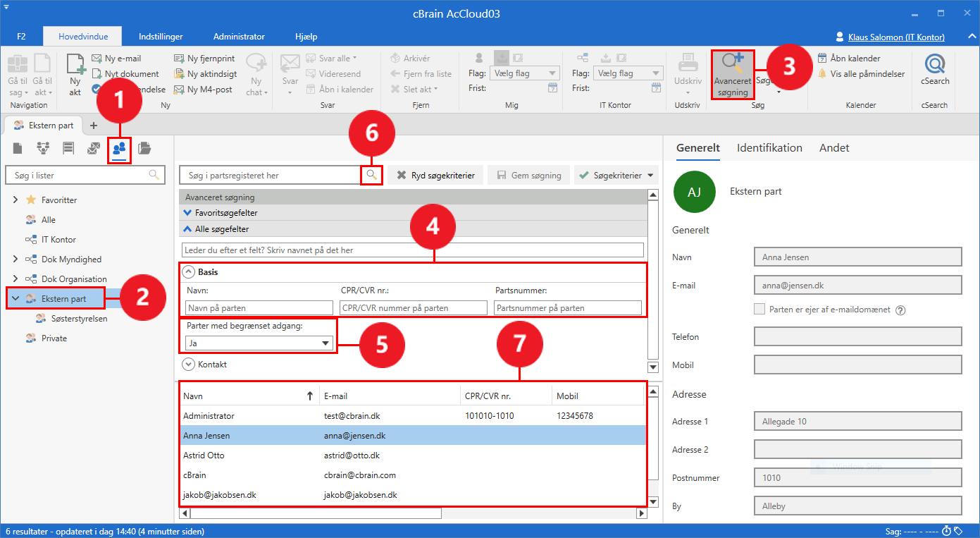The height and width of the screenshot is (538, 980).
Task: Click Ny fjernprint
Action: click(204, 59)
